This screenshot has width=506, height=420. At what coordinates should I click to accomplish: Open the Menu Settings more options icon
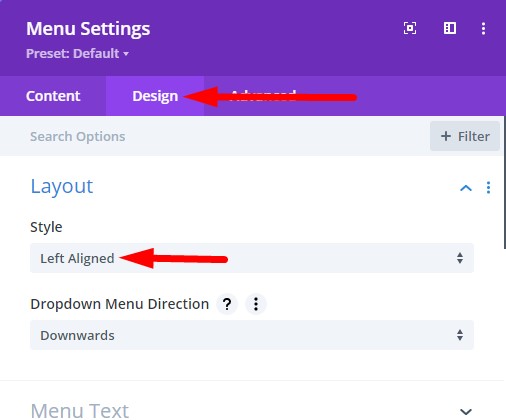(x=483, y=28)
